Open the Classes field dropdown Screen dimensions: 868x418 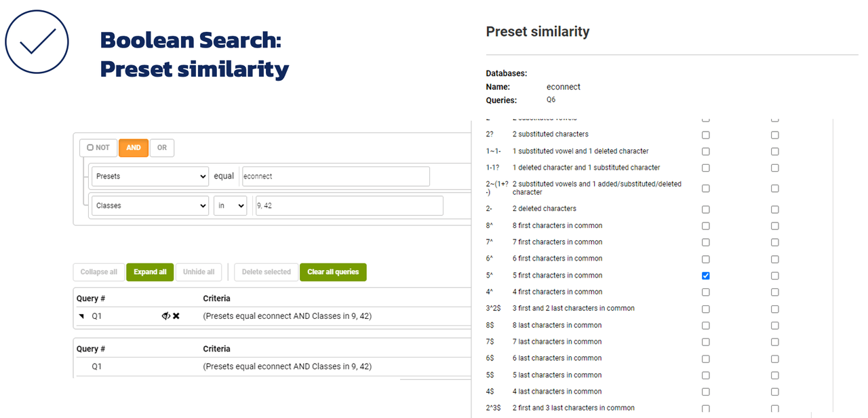(x=150, y=206)
